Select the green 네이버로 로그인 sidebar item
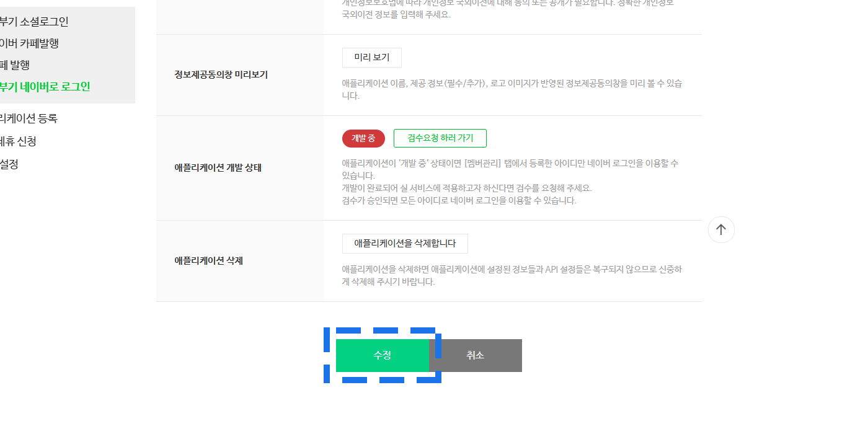 point(45,87)
